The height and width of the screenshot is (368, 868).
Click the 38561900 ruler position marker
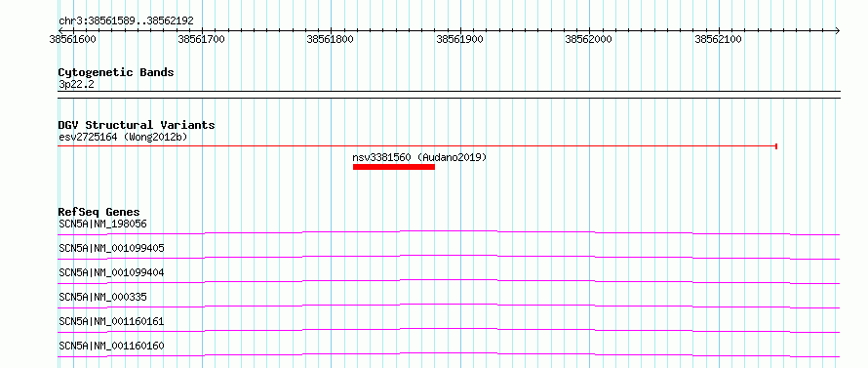[x=459, y=39]
